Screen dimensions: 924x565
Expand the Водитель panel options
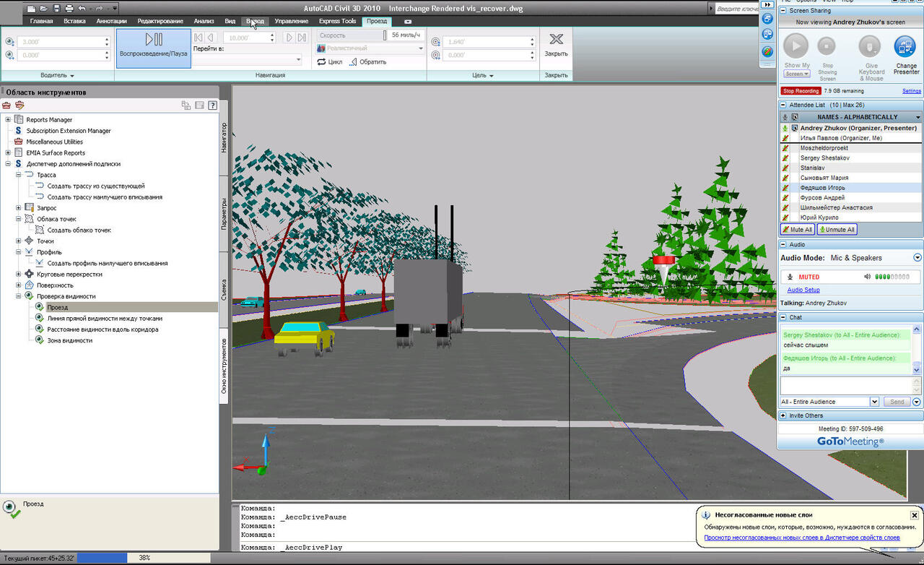(x=58, y=75)
